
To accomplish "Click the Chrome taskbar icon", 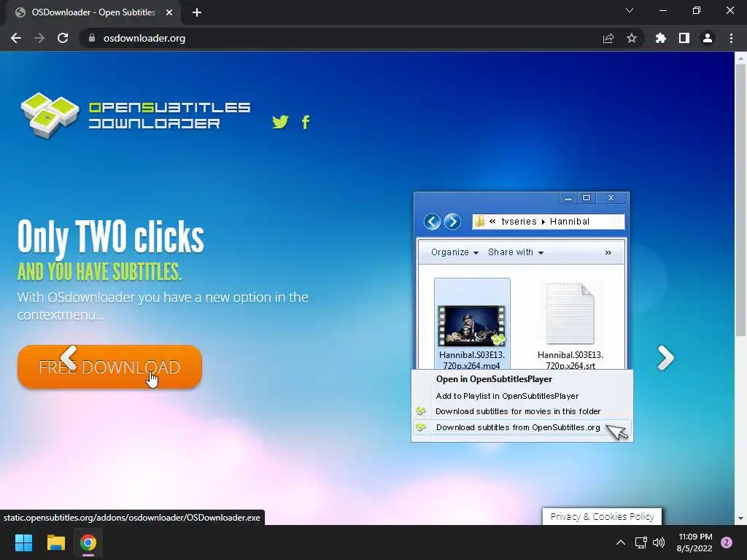I will tap(88, 542).
